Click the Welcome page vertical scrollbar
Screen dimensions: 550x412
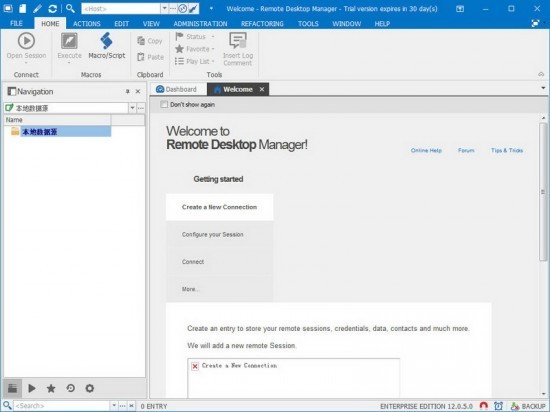coord(543,191)
